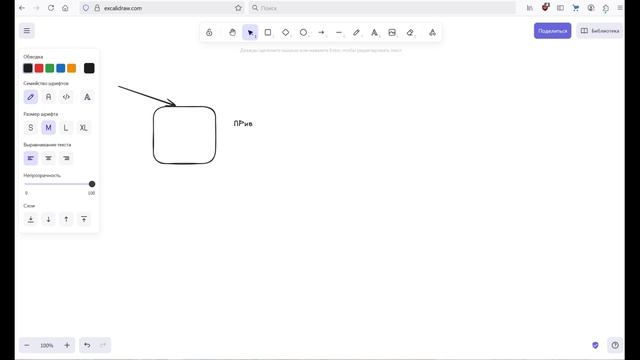Open the Library panel button
The image size is (640, 360).
600,31
